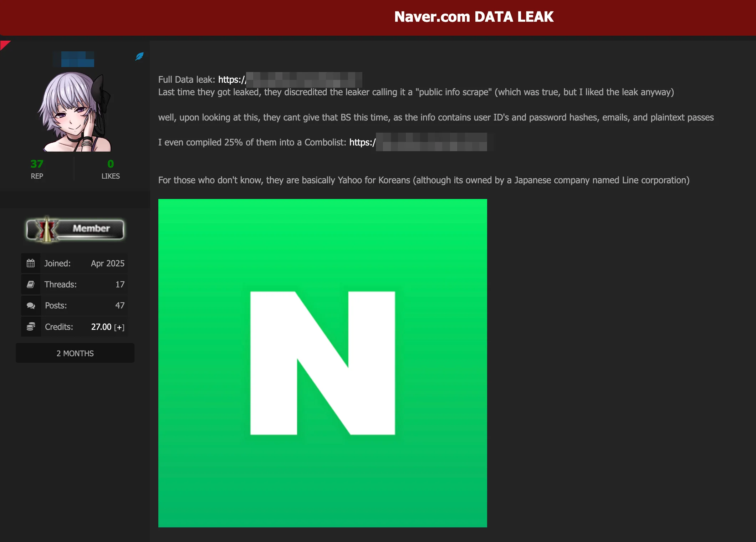Click the sentence about Yahoo for Koreans
Screen dimensions: 756x542
(x=424, y=180)
